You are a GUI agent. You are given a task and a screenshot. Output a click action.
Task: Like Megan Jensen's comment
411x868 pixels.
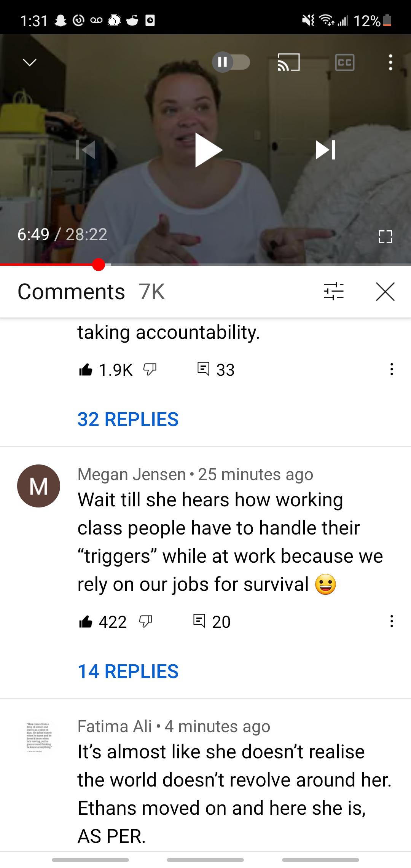[x=86, y=622]
